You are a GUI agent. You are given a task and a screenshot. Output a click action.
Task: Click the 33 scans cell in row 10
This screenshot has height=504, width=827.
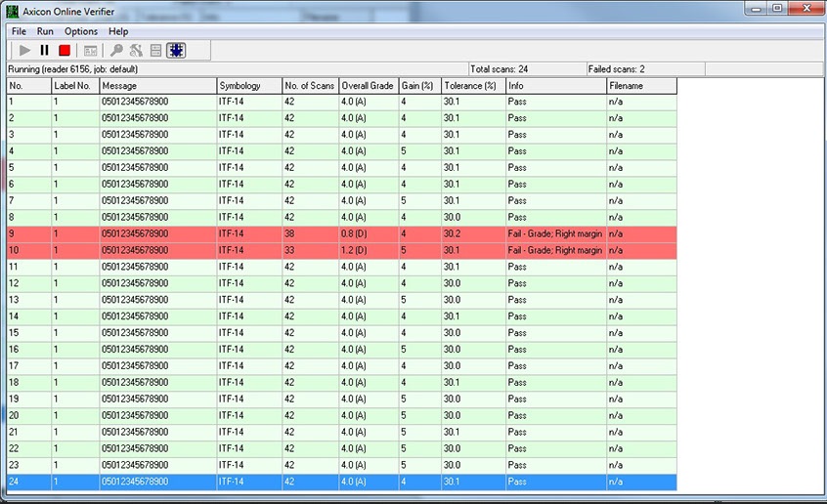point(311,250)
